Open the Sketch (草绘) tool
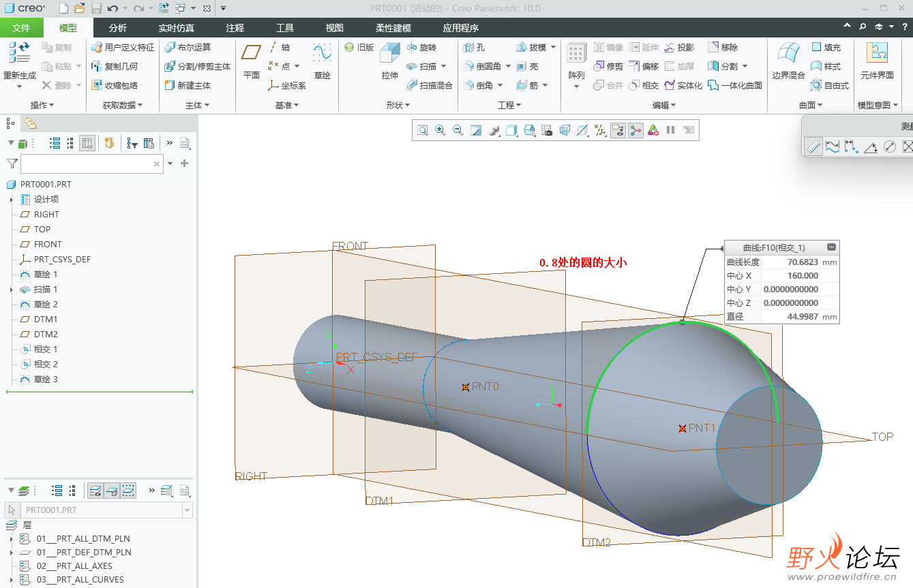This screenshot has width=913, height=588. click(323, 61)
